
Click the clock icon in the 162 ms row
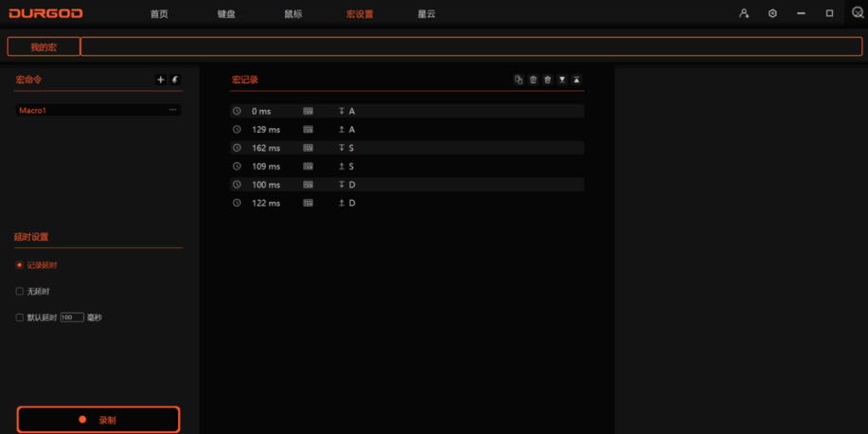coord(237,148)
